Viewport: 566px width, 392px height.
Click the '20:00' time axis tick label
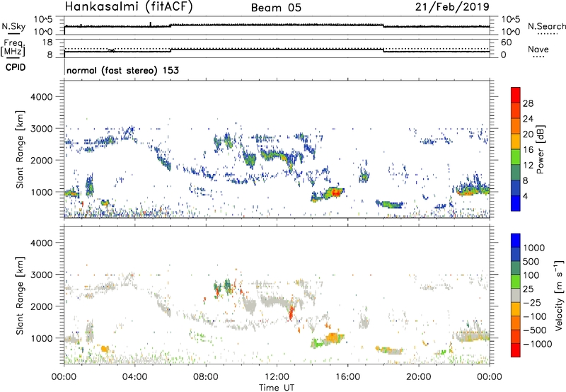[x=419, y=377]
